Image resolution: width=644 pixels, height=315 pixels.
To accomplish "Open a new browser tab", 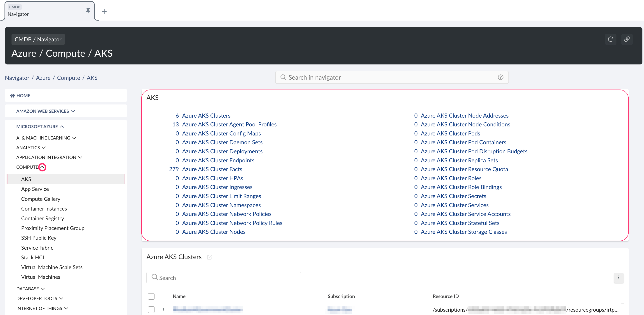I will (104, 12).
